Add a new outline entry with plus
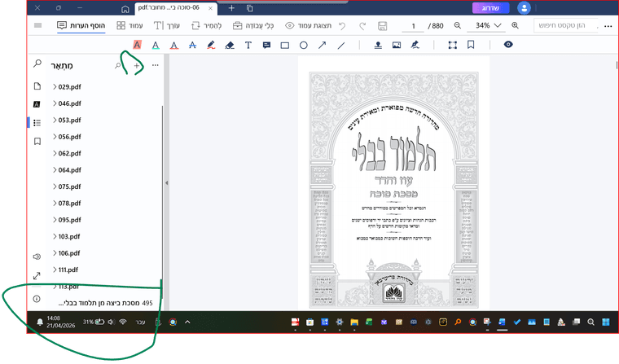The image size is (619, 364). pyautogui.click(x=137, y=65)
